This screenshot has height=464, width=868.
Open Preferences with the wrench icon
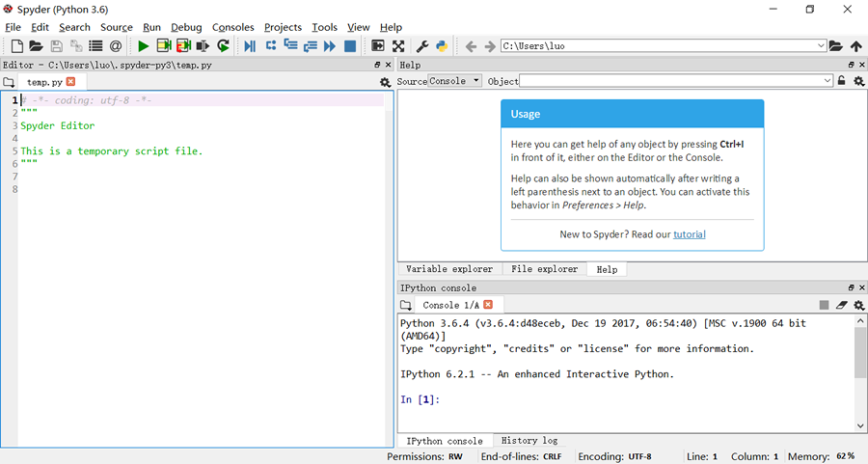[421, 46]
